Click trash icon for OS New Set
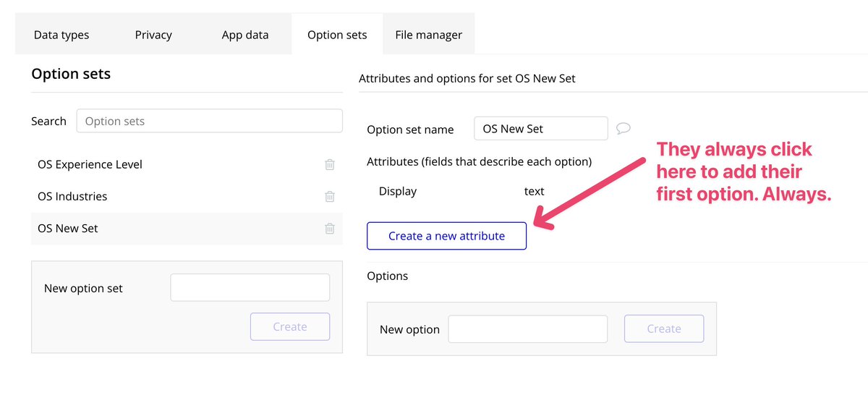 [x=330, y=228]
